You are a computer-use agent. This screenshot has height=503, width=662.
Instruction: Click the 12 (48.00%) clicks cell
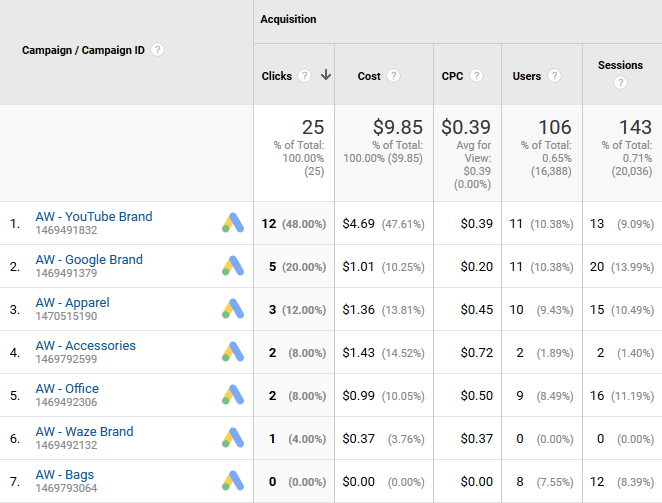coord(294,223)
